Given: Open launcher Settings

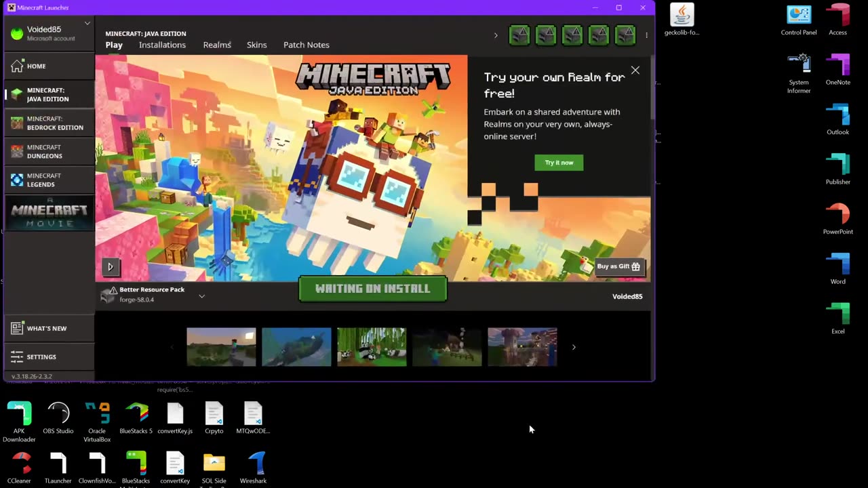Looking at the screenshot, I should tap(49, 357).
